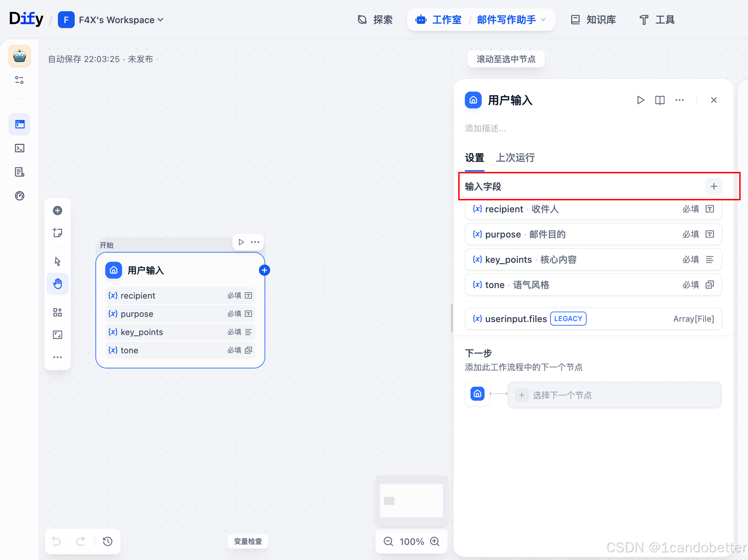Open the monitoring gauge sidebar icon
Image resolution: width=748 pixels, height=560 pixels.
pos(20,196)
